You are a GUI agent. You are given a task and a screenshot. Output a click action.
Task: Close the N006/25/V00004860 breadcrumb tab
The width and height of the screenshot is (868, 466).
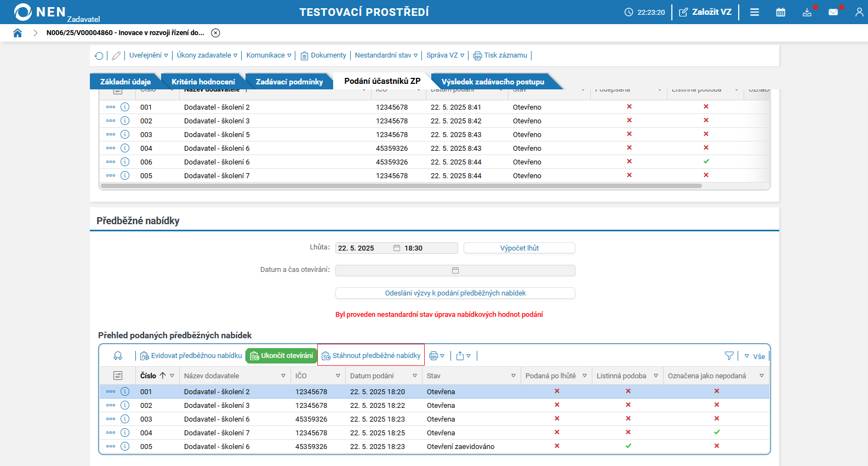(216, 33)
